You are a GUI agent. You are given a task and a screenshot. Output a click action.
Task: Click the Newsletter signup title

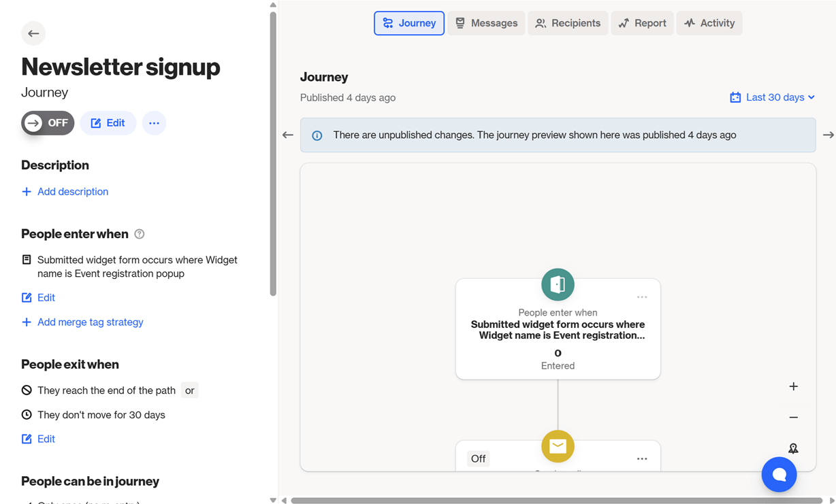coord(120,67)
